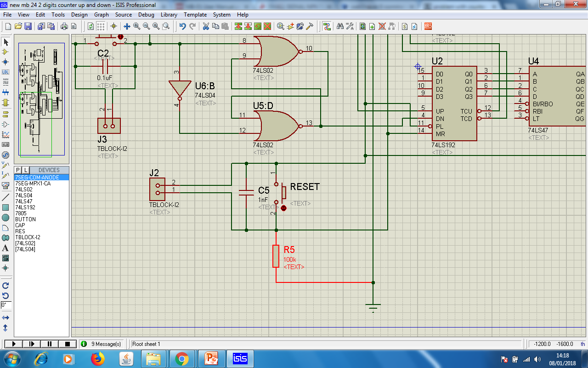Click the X-mirror horizontal flip icon
Image resolution: width=588 pixels, height=368 pixels.
tap(6, 318)
